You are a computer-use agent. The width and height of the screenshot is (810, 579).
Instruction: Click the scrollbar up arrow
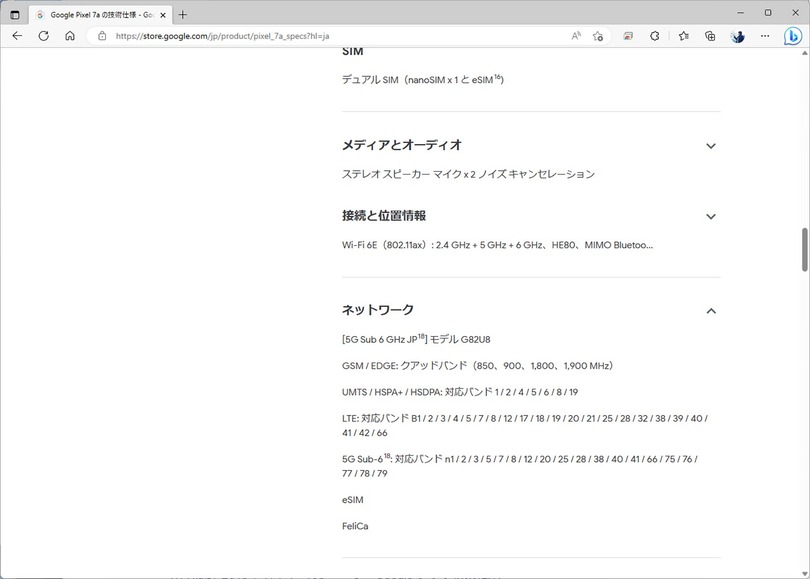(x=805, y=53)
